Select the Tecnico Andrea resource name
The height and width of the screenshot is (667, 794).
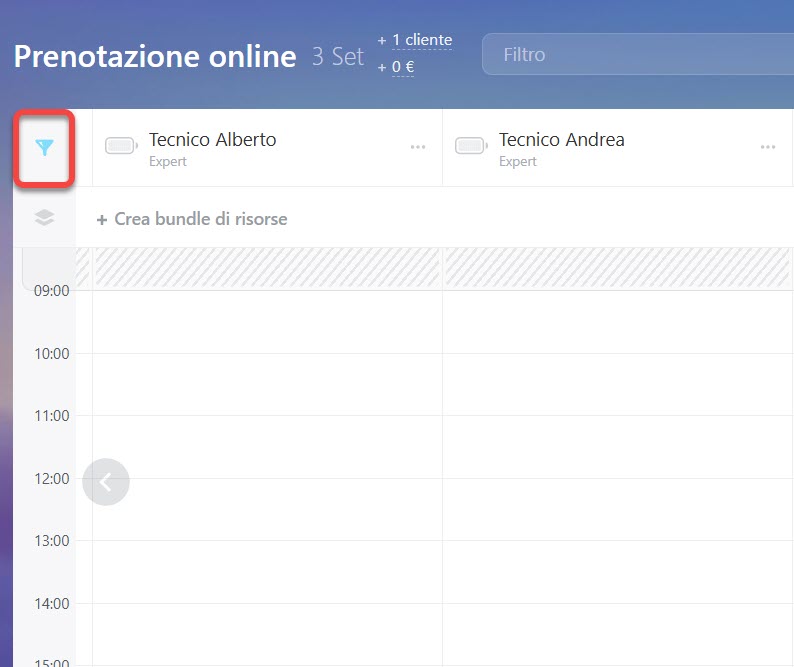pos(561,140)
